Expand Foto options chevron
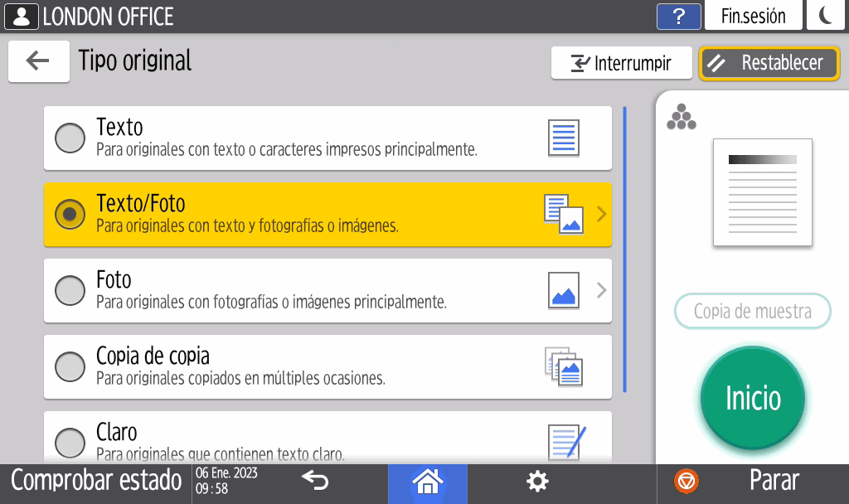The width and height of the screenshot is (849, 504). pos(602,290)
